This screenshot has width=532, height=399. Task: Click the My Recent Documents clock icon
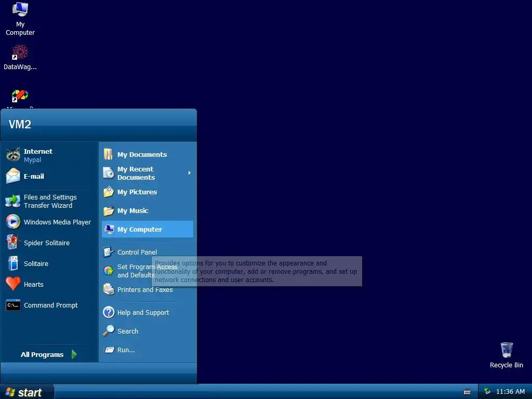[109, 173]
